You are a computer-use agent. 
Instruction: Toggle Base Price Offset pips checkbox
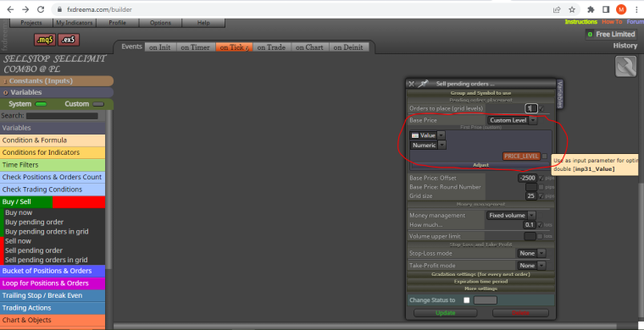tap(541, 178)
